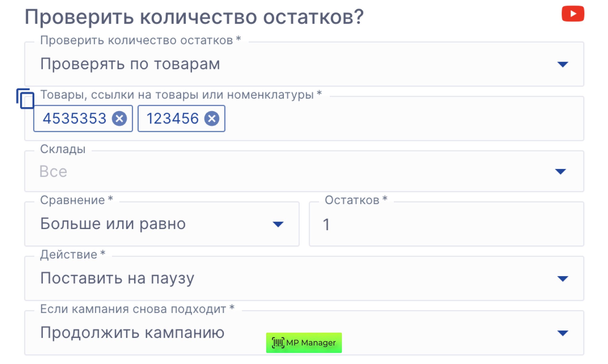Click the 'Проверить количество остатков?' heading
The image size is (608, 364).
point(194,17)
